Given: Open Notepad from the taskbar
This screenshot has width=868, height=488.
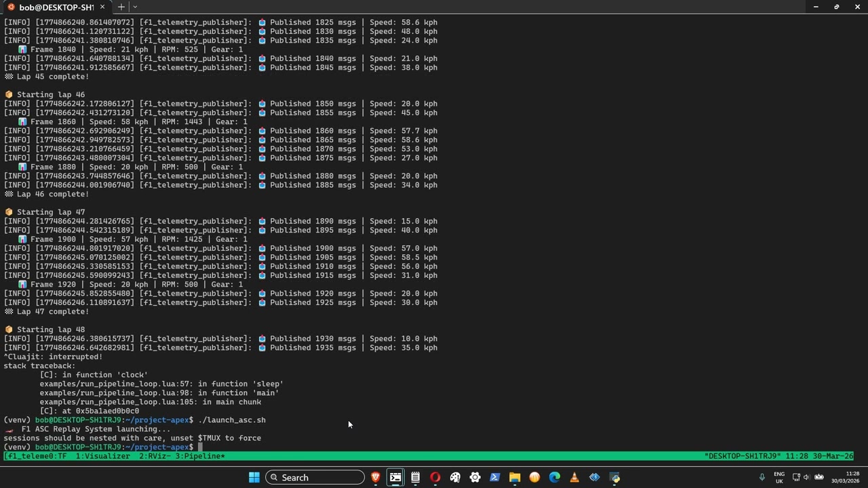Looking at the screenshot, I should (x=415, y=477).
